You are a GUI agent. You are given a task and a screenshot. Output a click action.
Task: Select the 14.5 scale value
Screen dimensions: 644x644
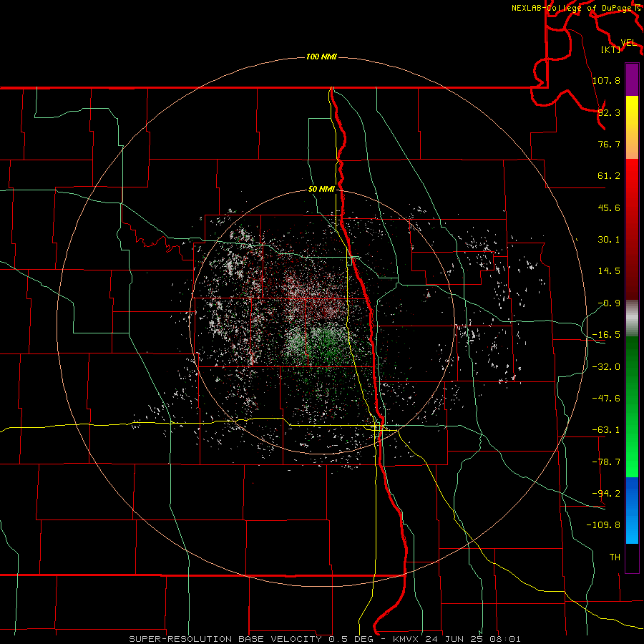pos(609,271)
